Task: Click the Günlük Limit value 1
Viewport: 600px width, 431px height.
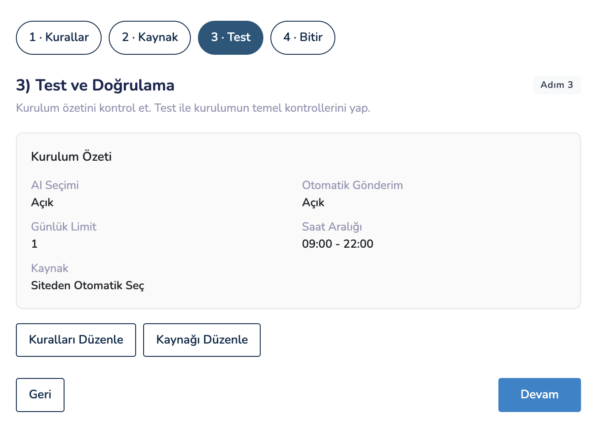Action: (x=34, y=243)
